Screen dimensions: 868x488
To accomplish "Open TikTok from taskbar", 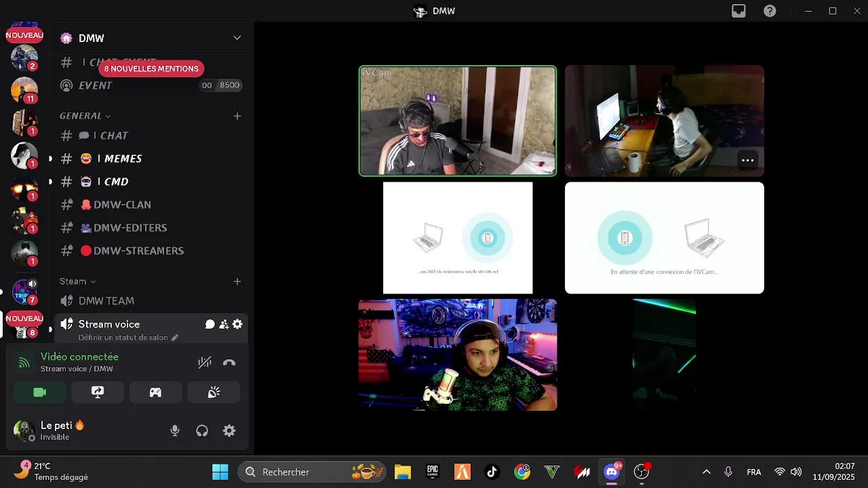I will (492, 472).
